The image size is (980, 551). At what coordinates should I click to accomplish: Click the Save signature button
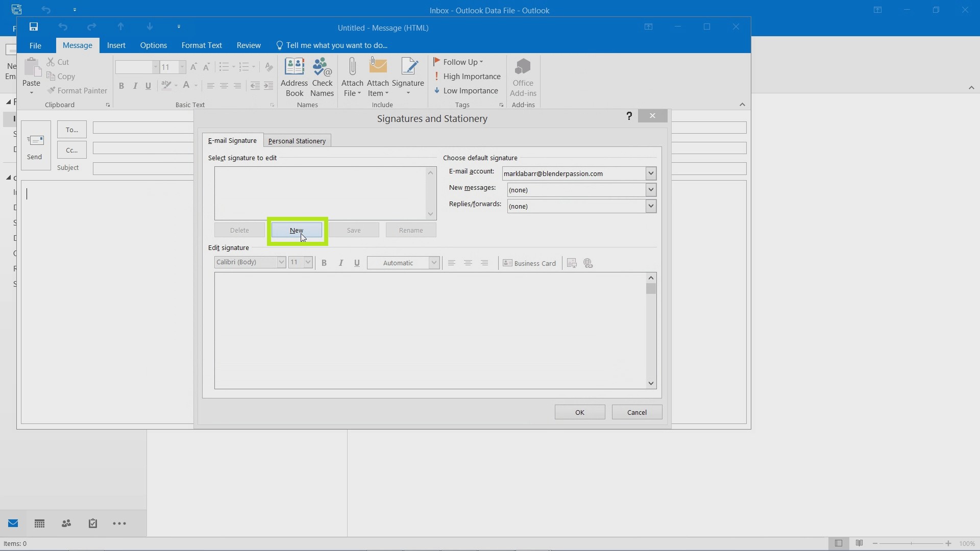353,230
